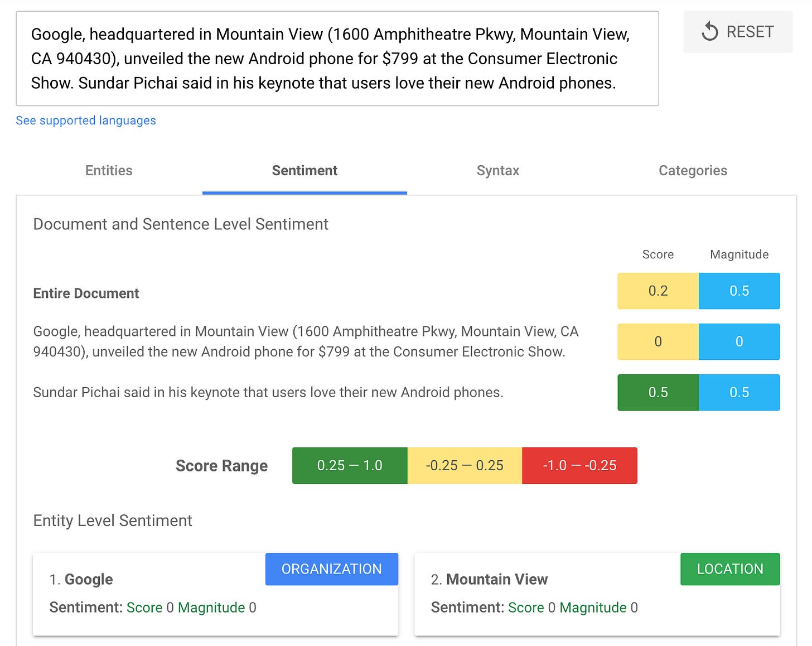Select the Mountain View entity name
The image size is (812, 646).
(497, 580)
